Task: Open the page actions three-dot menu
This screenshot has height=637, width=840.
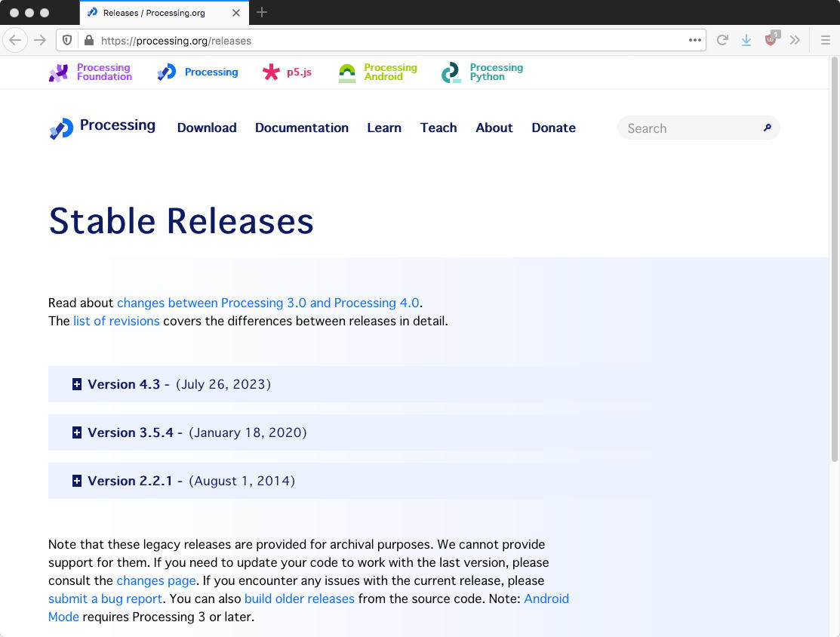Action: 695,40
